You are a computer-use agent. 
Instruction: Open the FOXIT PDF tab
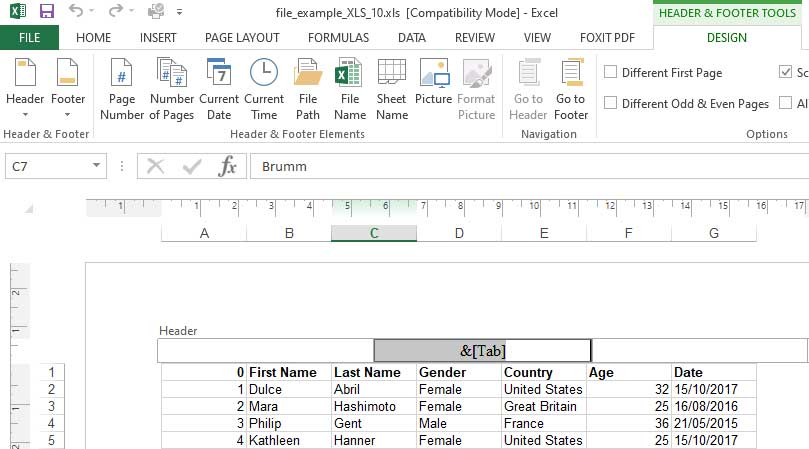[607, 38]
